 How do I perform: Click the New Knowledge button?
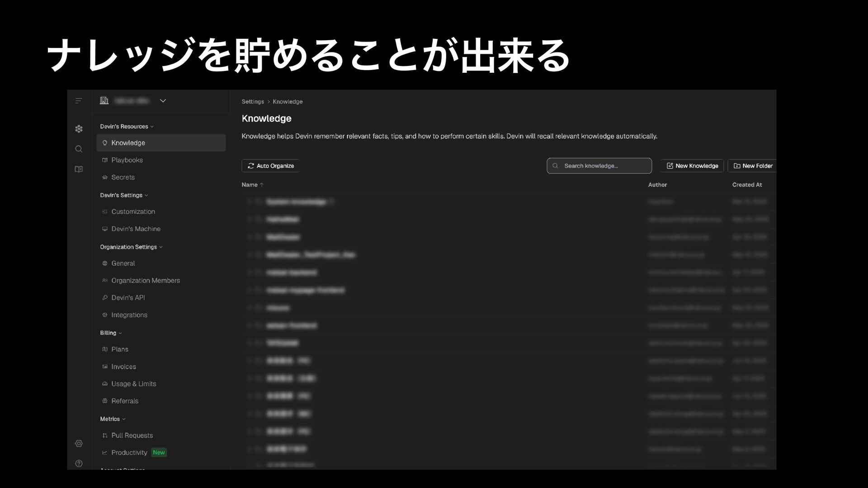click(x=692, y=166)
